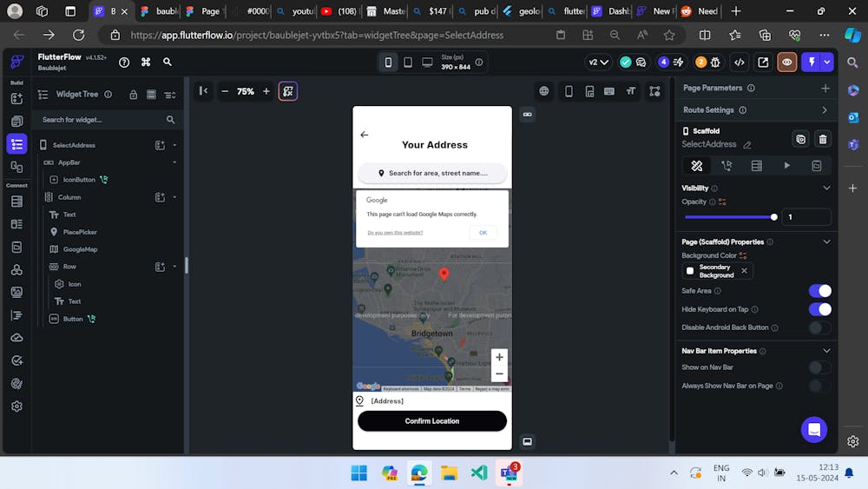Image resolution: width=868 pixels, height=489 pixels.
Task: Open the v2 version dropdown
Action: pyautogui.click(x=599, y=63)
